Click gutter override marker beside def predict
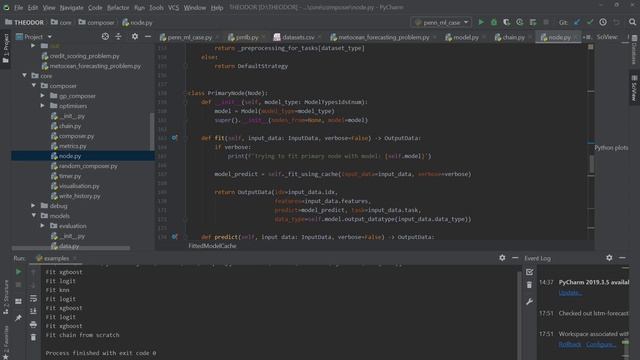This screenshot has height=360, width=640. tap(174, 237)
